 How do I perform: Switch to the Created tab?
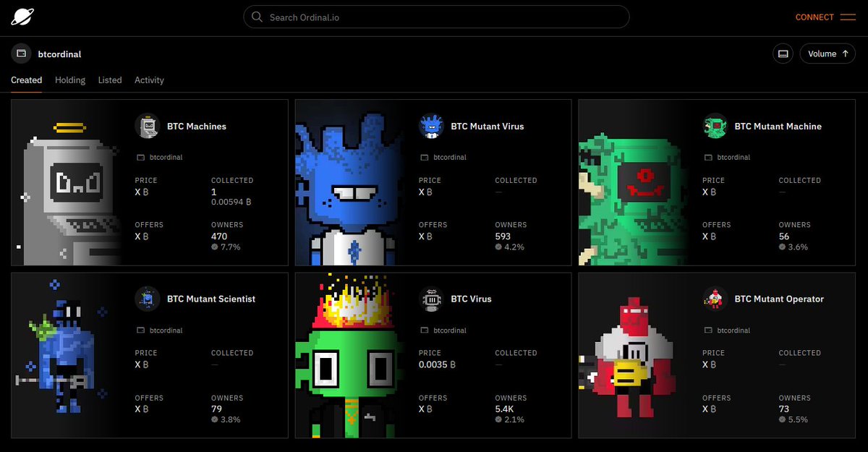tap(26, 80)
